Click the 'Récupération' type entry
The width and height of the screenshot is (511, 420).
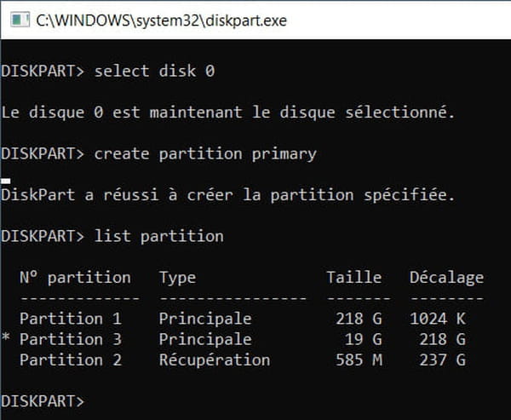click(215, 360)
